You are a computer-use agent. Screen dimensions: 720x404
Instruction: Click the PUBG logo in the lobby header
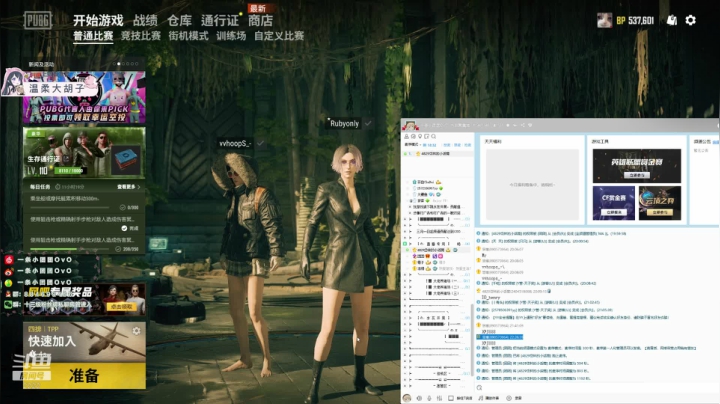coord(38,20)
